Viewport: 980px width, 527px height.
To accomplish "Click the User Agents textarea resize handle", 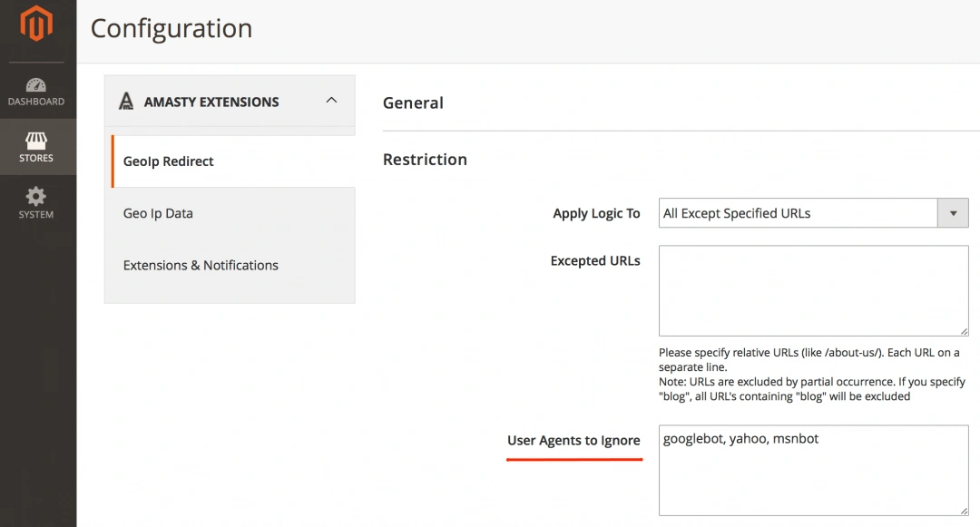I will [964, 511].
